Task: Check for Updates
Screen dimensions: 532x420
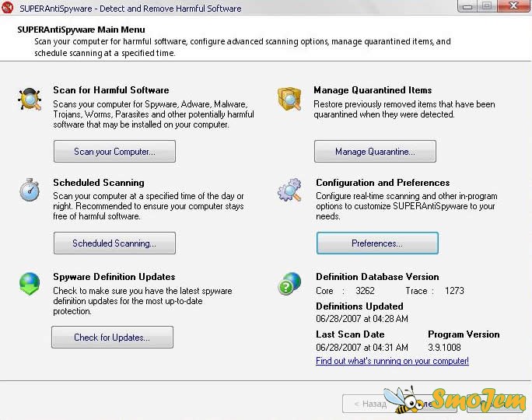Action: tap(112, 338)
